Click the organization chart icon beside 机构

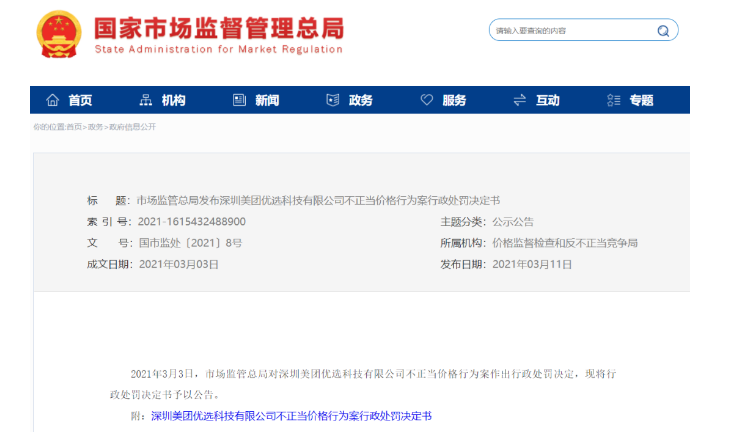click(x=146, y=100)
